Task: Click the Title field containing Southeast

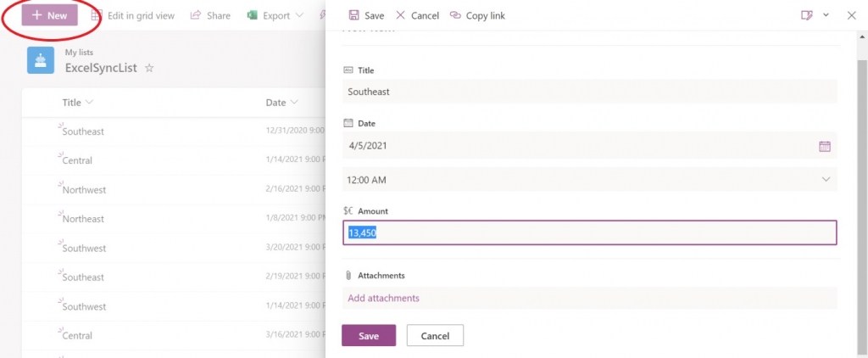Action: 589,92
